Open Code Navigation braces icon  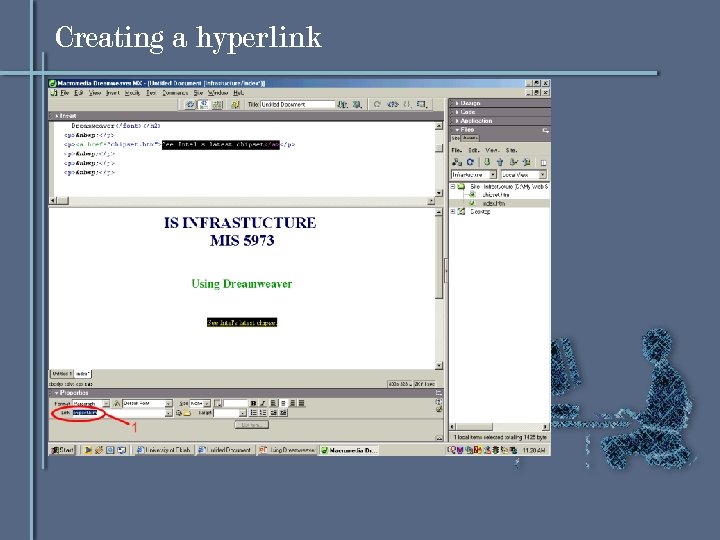[x=407, y=105]
